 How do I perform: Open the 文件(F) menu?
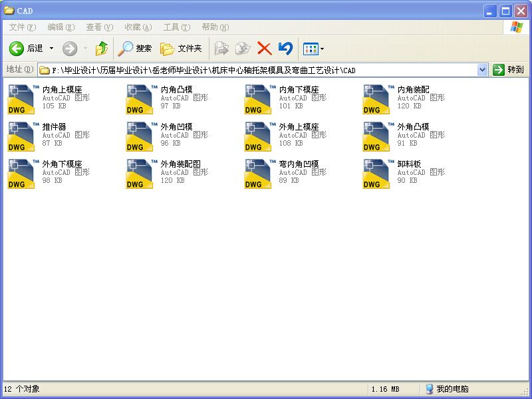point(23,27)
